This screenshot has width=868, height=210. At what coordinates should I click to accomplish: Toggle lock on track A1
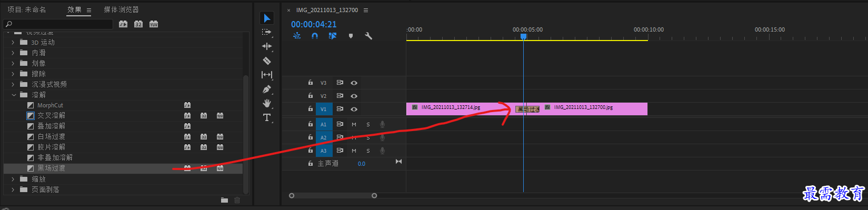(311, 124)
